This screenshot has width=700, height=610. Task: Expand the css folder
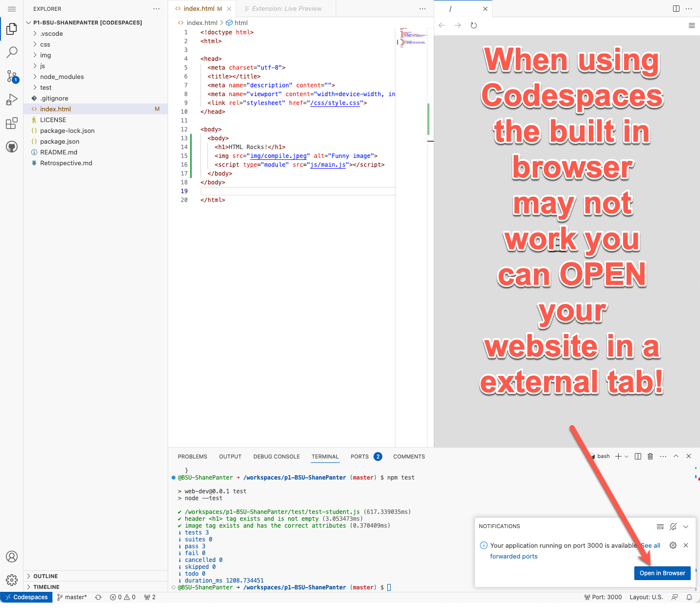[96, 45]
